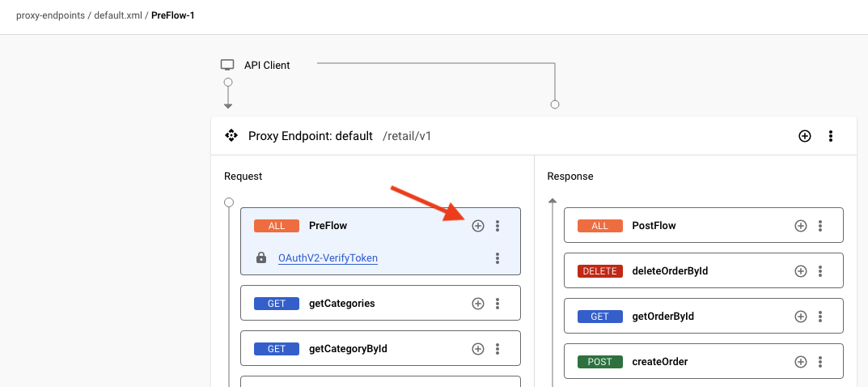Click the ALL badge on PostFlow
The height and width of the screenshot is (387, 868).
pyautogui.click(x=599, y=226)
